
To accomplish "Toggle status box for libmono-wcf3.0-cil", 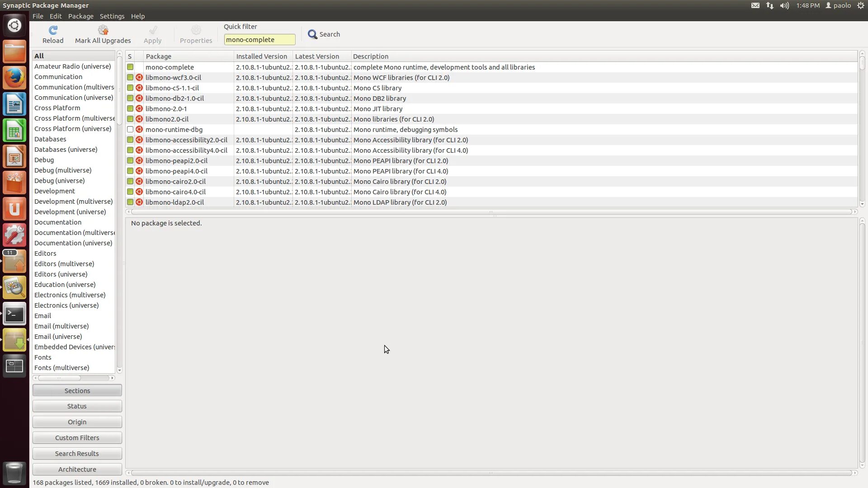I will (x=130, y=77).
